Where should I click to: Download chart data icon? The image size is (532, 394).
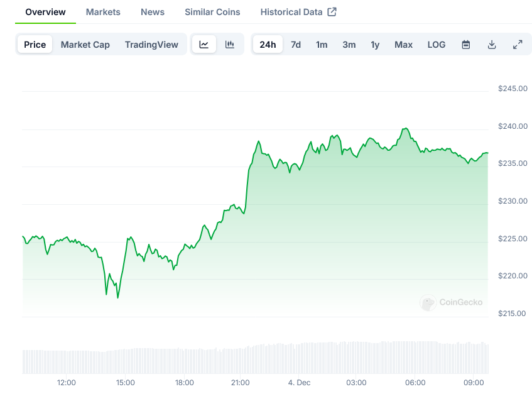coord(492,45)
